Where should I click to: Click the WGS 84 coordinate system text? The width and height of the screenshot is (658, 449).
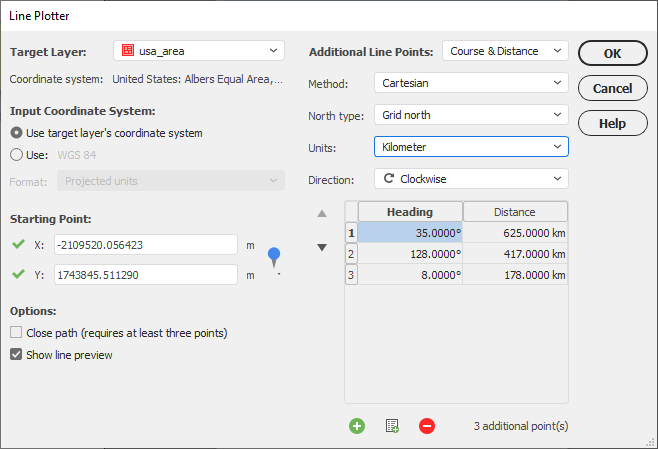click(x=77, y=155)
